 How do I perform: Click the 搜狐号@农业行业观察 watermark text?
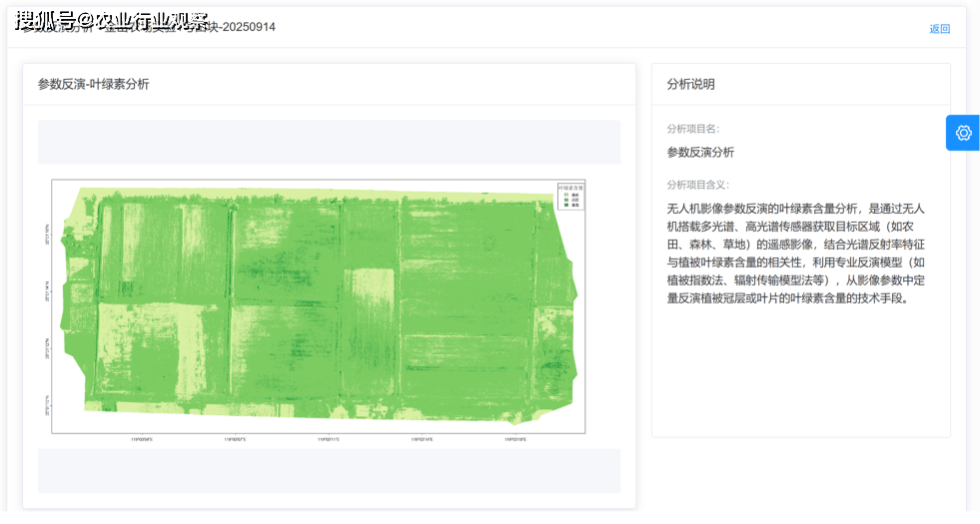pyautogui.click(x=112, y=21)
